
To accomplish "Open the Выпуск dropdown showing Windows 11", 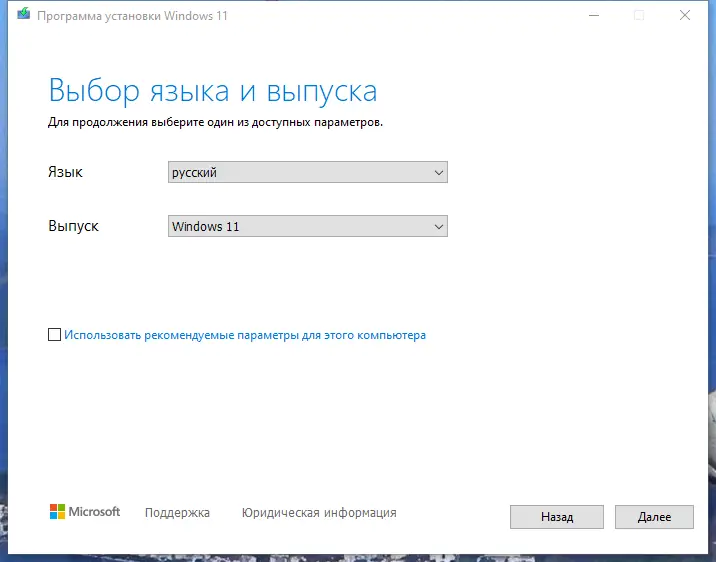I will pos(308,226).
